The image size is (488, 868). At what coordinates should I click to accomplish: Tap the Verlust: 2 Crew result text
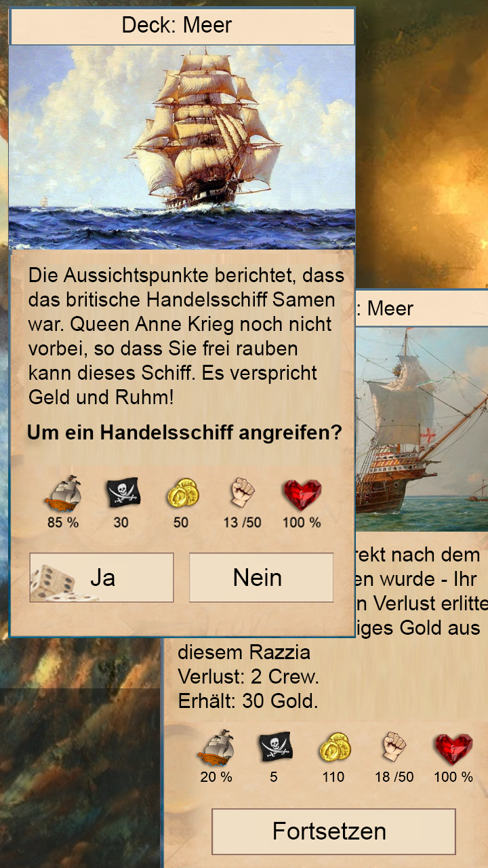click(x=248, y=677)
